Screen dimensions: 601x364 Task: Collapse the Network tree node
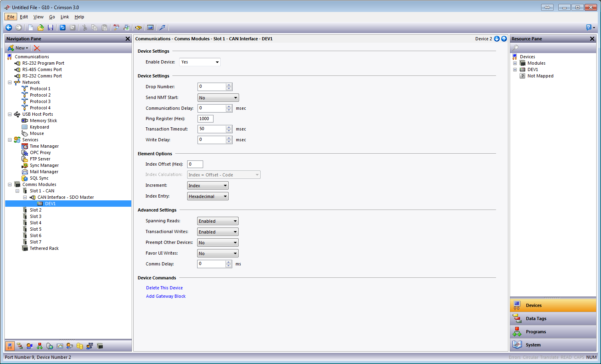pyautogui.click(x=10, y=82)
